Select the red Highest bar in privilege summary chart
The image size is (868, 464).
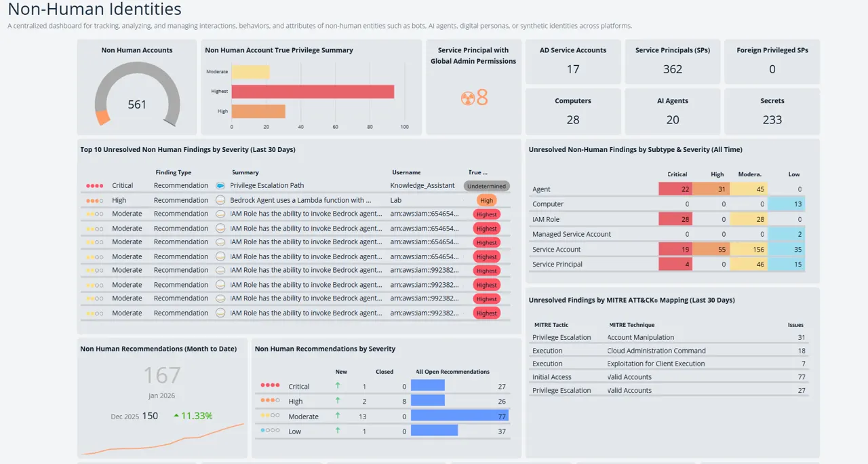(x=313, y=92)
